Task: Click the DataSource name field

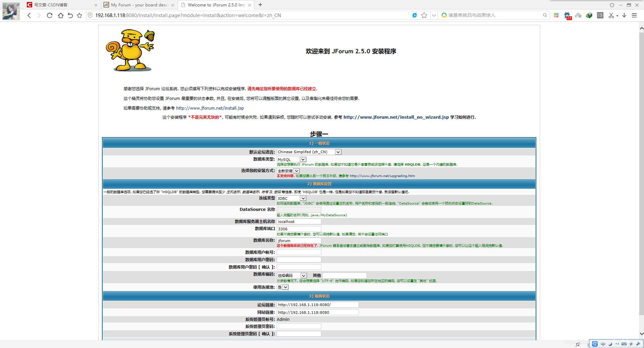Action: [299, 210]
